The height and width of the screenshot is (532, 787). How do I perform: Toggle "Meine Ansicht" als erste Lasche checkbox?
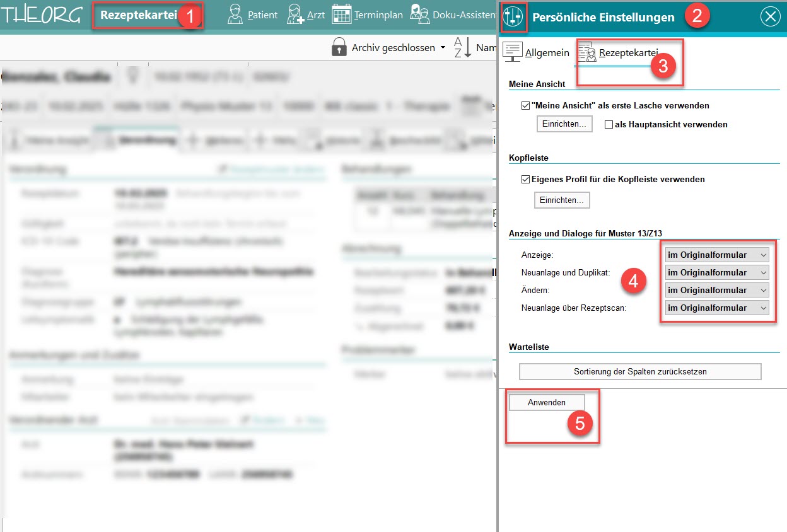[x=525, y=106]
